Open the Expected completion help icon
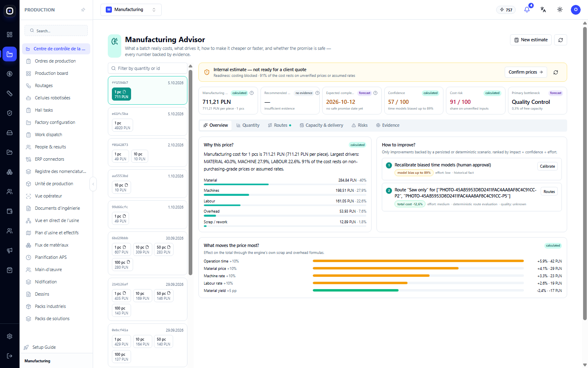 (x=375, y=93)
